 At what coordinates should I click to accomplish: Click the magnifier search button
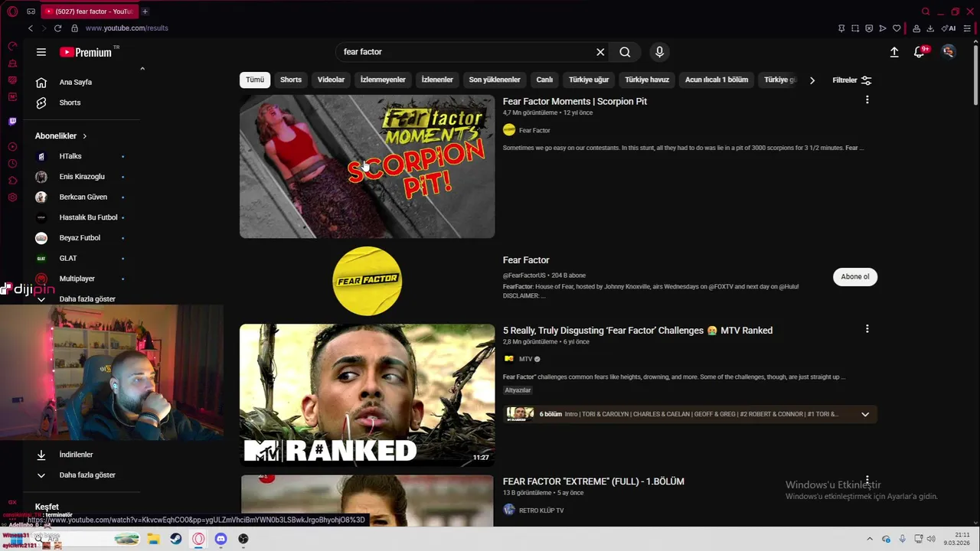(x=625, y=52)
